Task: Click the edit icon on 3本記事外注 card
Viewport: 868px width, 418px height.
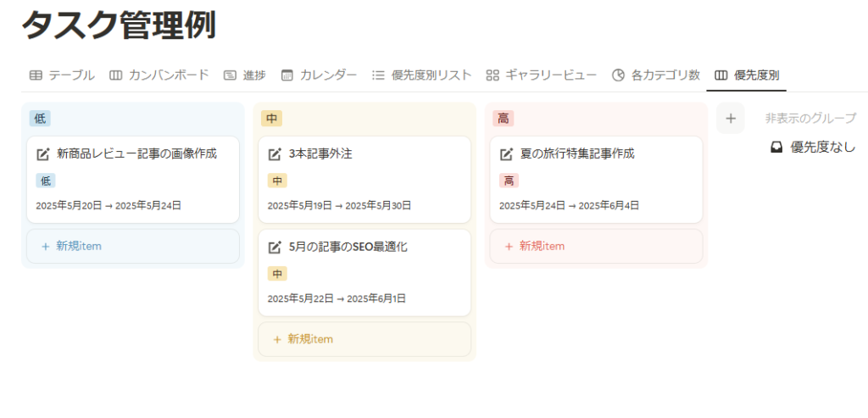Action: click(275, 154)
